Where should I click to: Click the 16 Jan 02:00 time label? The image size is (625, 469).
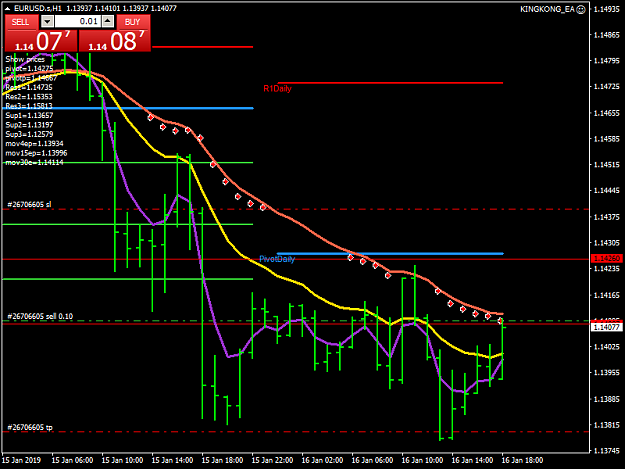[322, 460]
